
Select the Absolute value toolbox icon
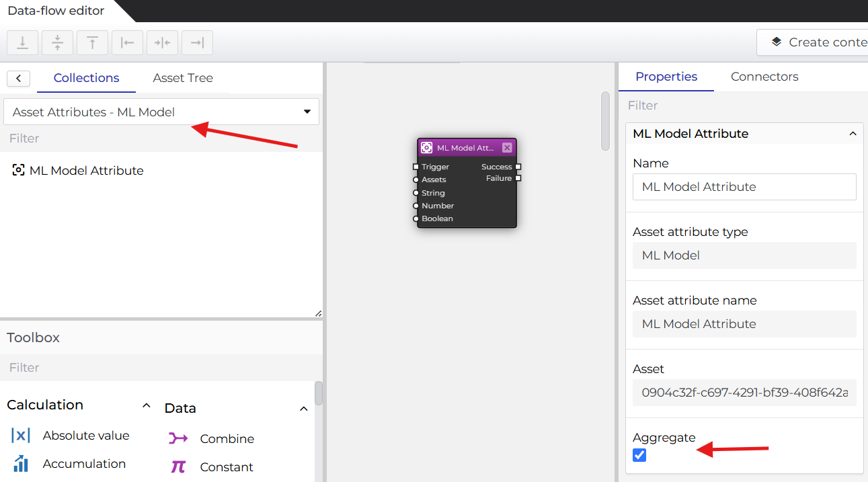[21, 436]
